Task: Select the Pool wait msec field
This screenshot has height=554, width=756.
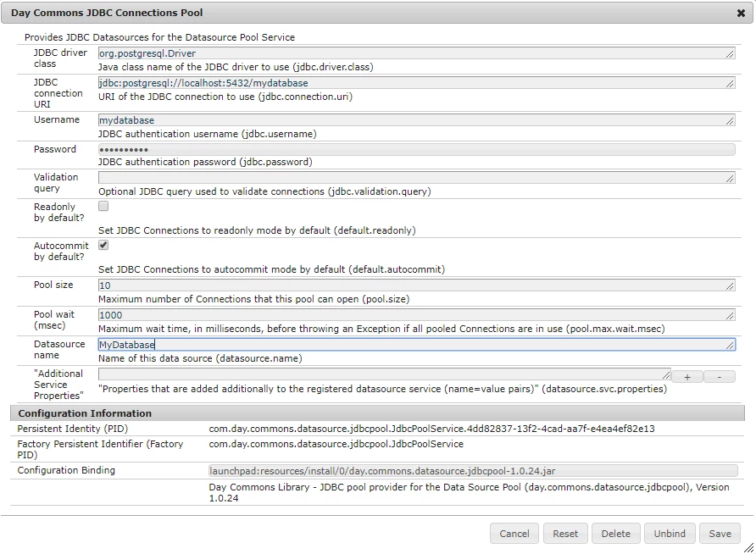Action: [417, 315]
